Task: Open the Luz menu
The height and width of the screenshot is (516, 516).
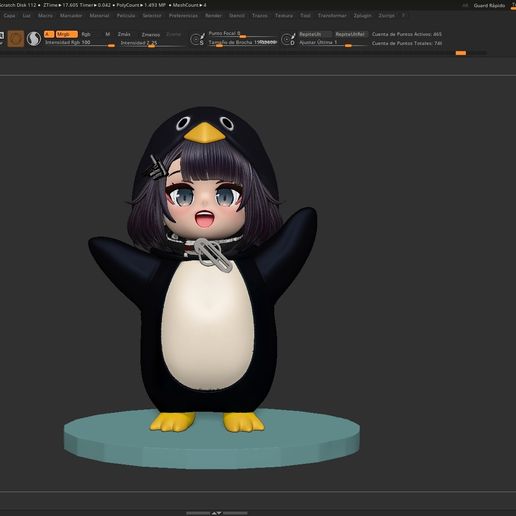Action: 26,16
